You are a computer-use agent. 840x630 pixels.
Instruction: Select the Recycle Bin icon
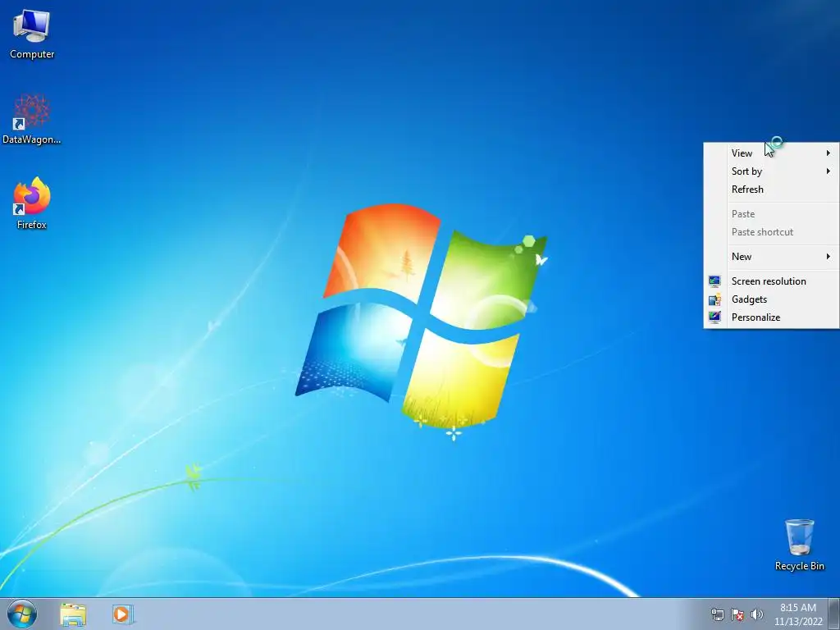click(799, 546)
